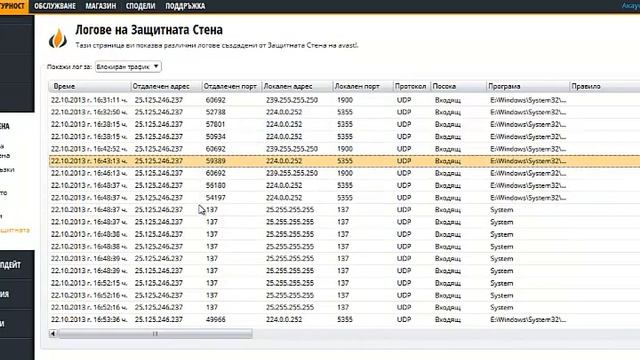Sort by the Време column header
This screenshot has height=360, width=640.
(89, 87)
